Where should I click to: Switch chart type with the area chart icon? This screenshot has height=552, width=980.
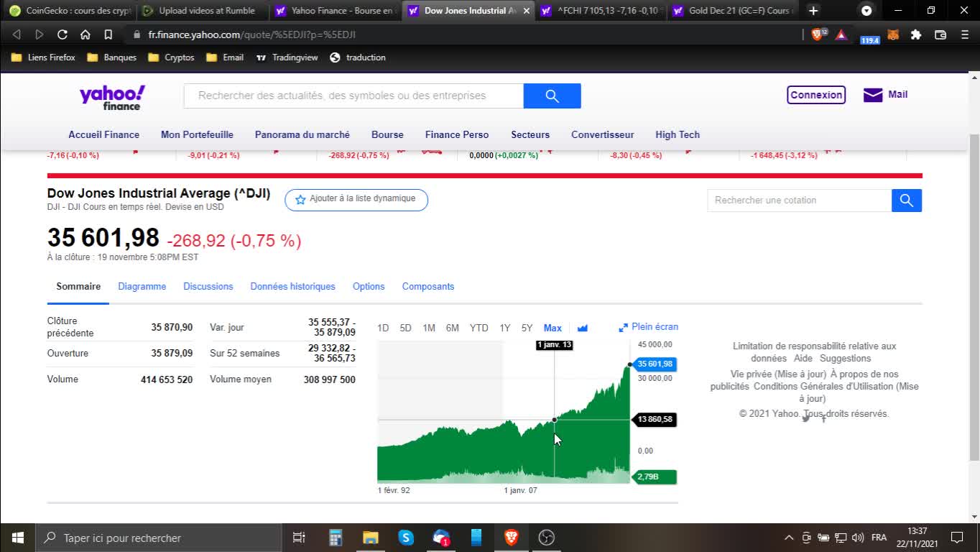click(583, 328)
